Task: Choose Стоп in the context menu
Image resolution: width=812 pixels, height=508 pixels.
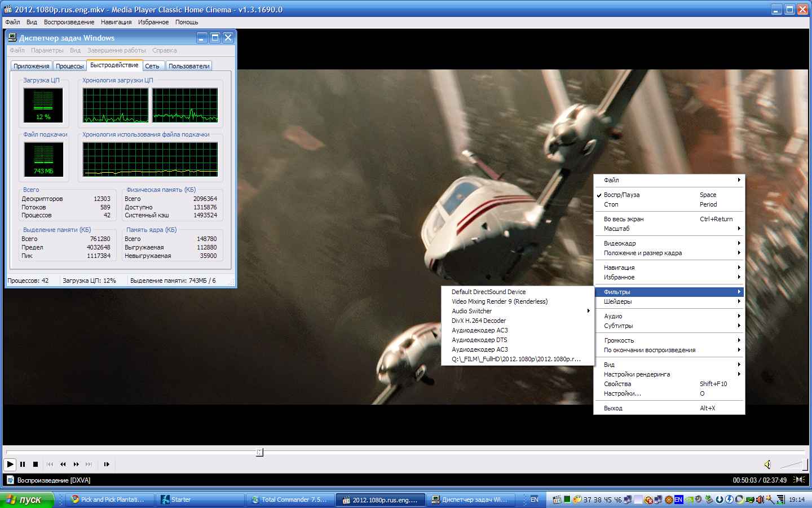Action: (x=669, y=204)
